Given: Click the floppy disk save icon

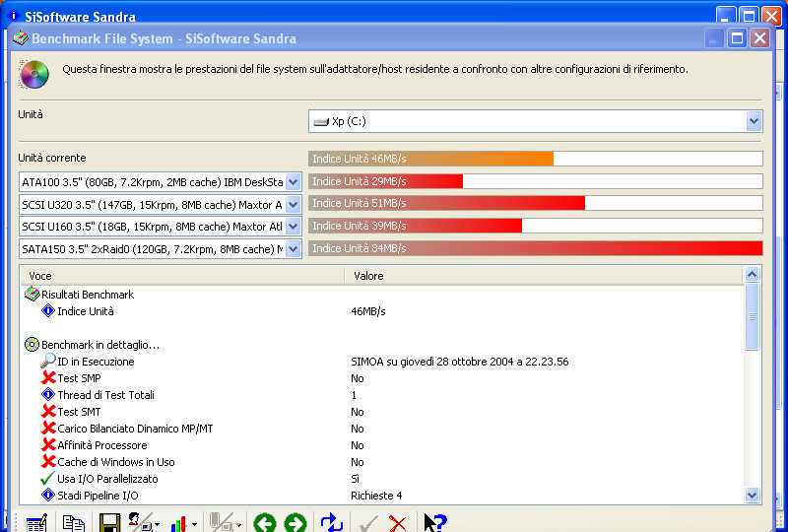Looking at the screenshot, I should pos(109,523).
